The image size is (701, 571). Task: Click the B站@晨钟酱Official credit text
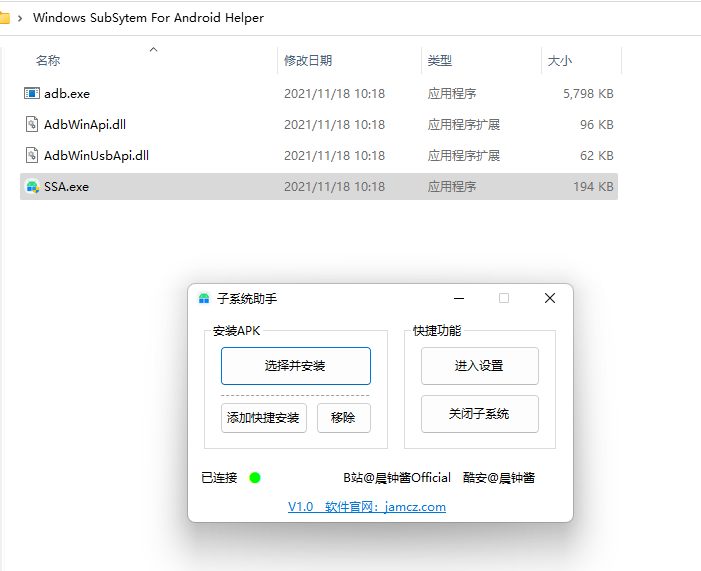point(397,478)
